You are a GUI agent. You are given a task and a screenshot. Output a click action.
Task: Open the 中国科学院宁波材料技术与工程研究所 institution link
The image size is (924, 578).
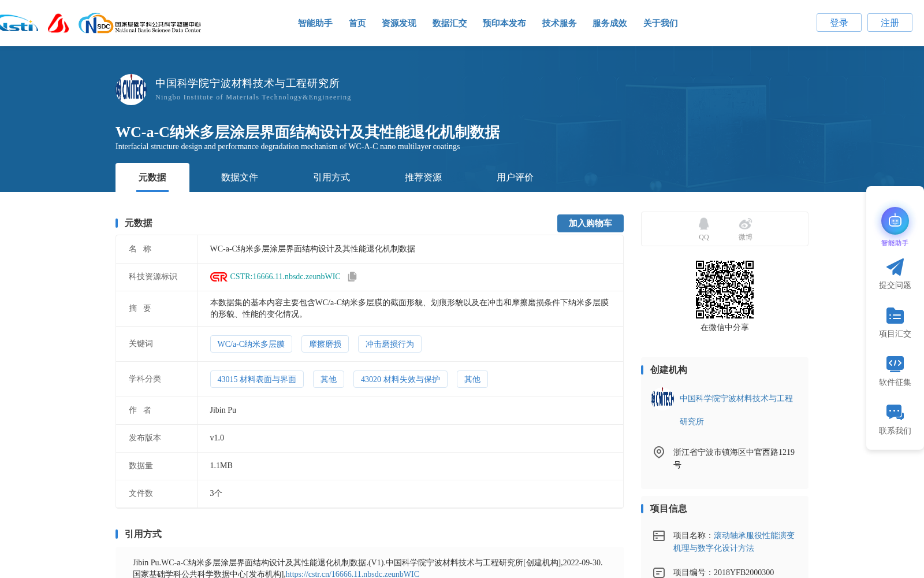[x=736, y=410]
